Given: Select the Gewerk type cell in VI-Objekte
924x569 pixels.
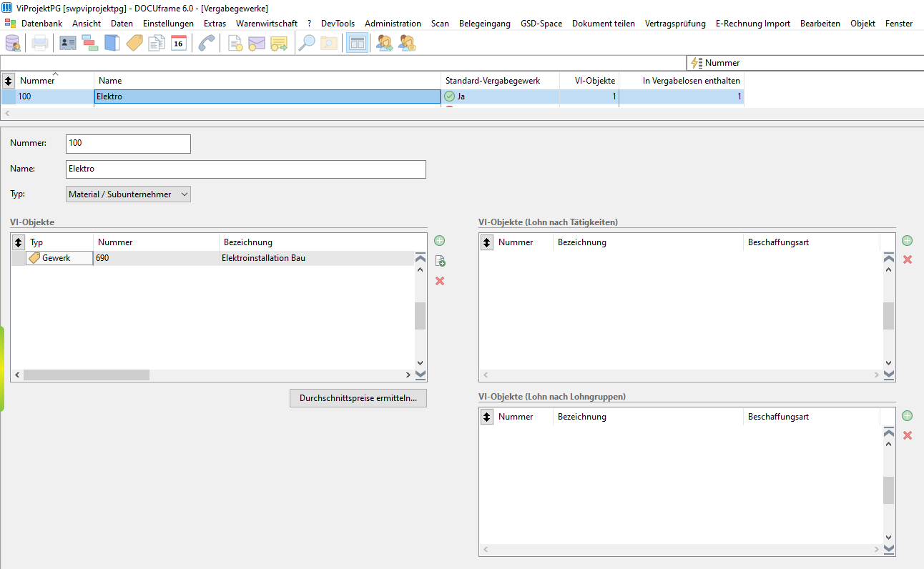Looking at the screenshot, I should click(59, 258).
